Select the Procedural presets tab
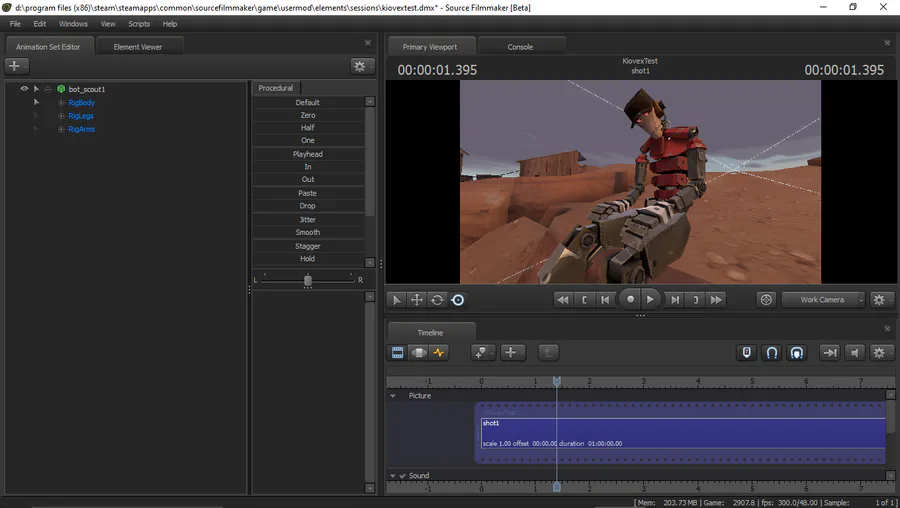Screen dimensions: 900x508 276,88
